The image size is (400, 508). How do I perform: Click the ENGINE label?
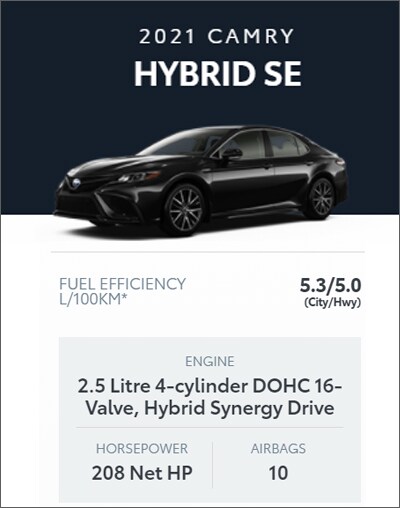(x=210, y=361)
